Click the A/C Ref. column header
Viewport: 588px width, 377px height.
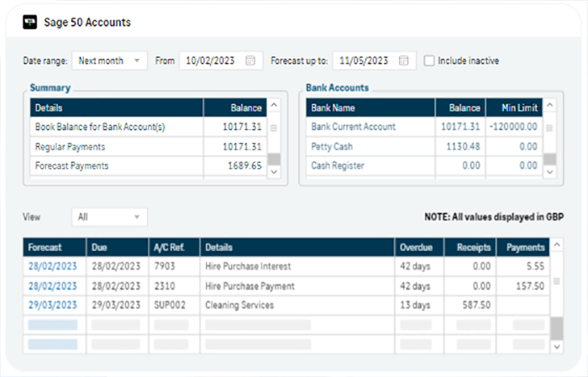[x=175, y=248]
